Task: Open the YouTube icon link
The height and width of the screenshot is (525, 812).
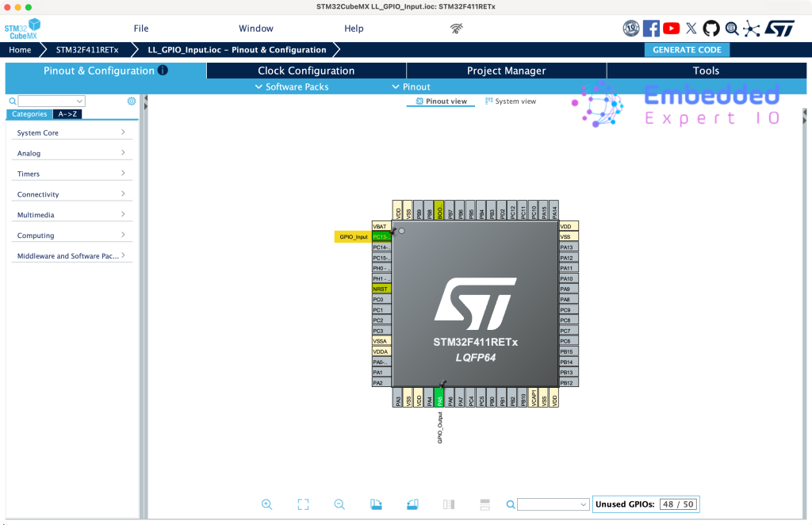Action: click(x=672, y=29)
